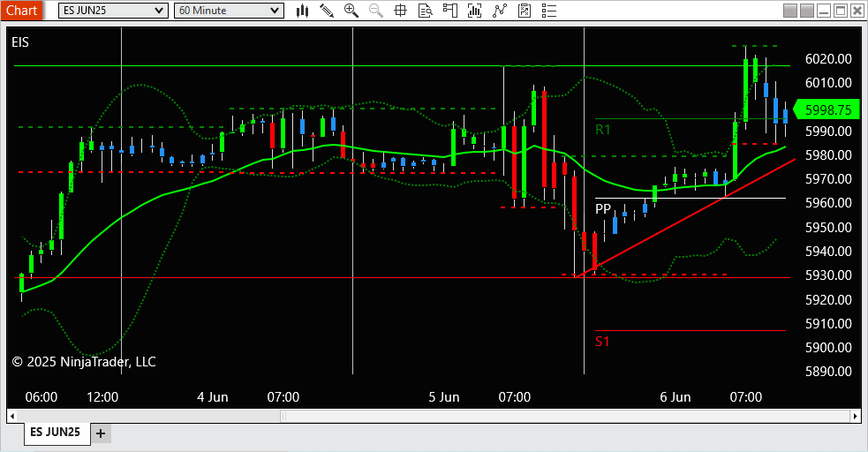
Task: Toggle the crosshair cursor icon
Action: 400,11
